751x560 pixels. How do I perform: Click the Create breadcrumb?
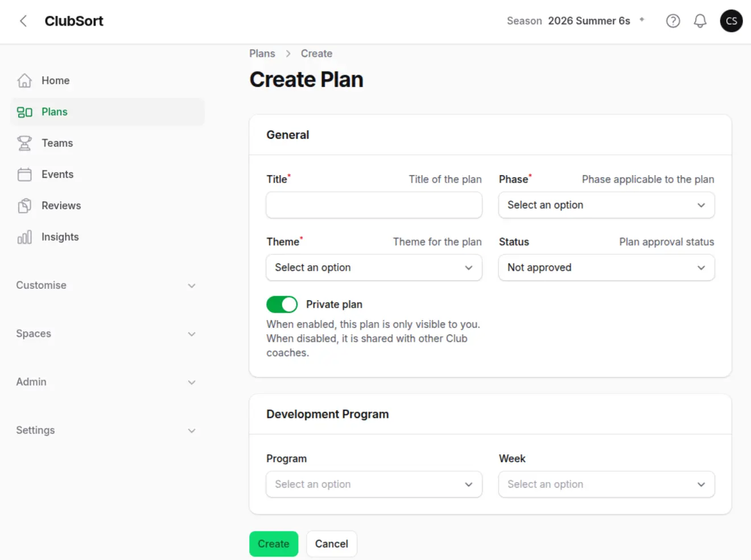coord(316,53)
